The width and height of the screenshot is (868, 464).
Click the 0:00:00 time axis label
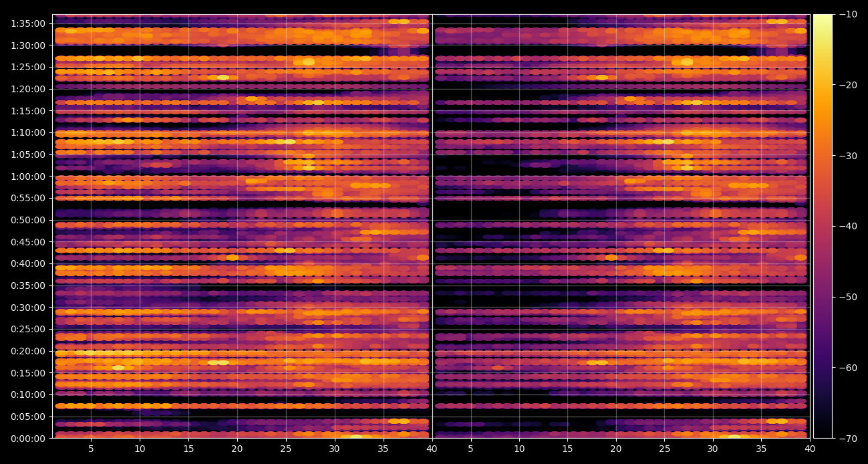tap(28, 439)
